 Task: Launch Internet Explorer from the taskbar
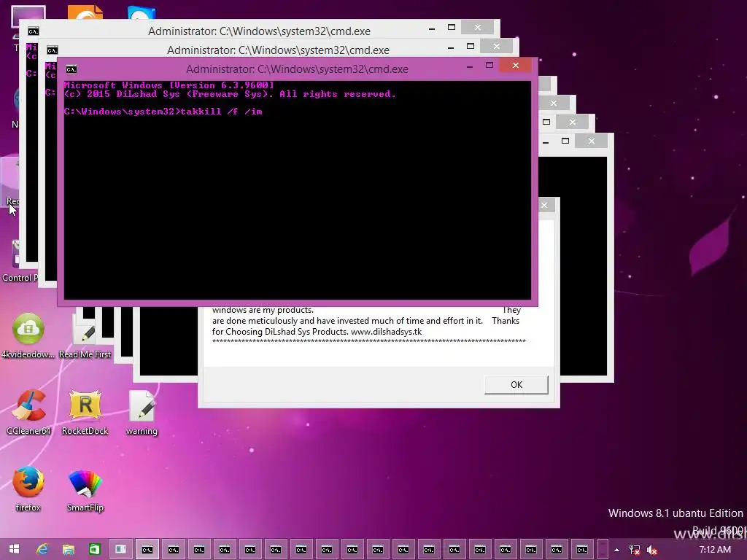click(x=42, y=549)
